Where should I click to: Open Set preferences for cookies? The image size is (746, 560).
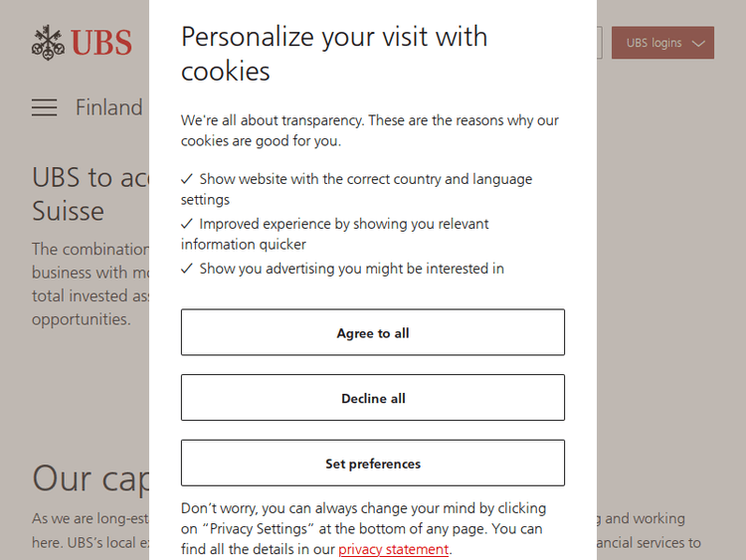tap(373, 464)
